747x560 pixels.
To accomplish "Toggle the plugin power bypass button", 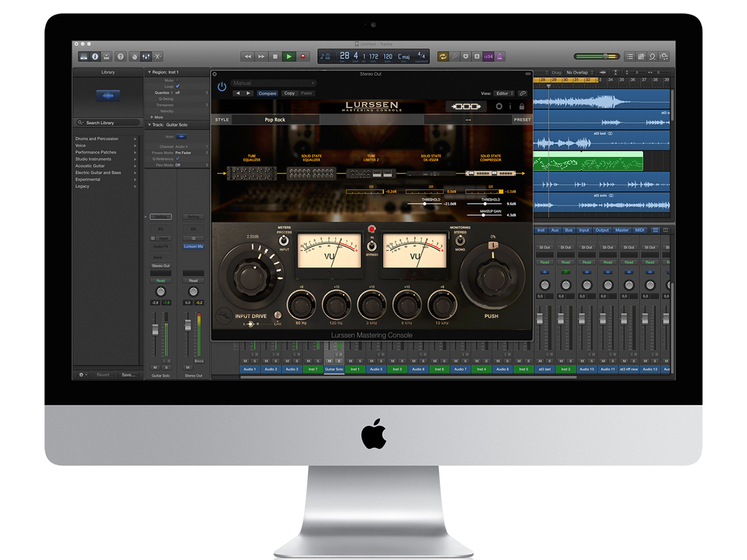I will [x=222, y=86].
